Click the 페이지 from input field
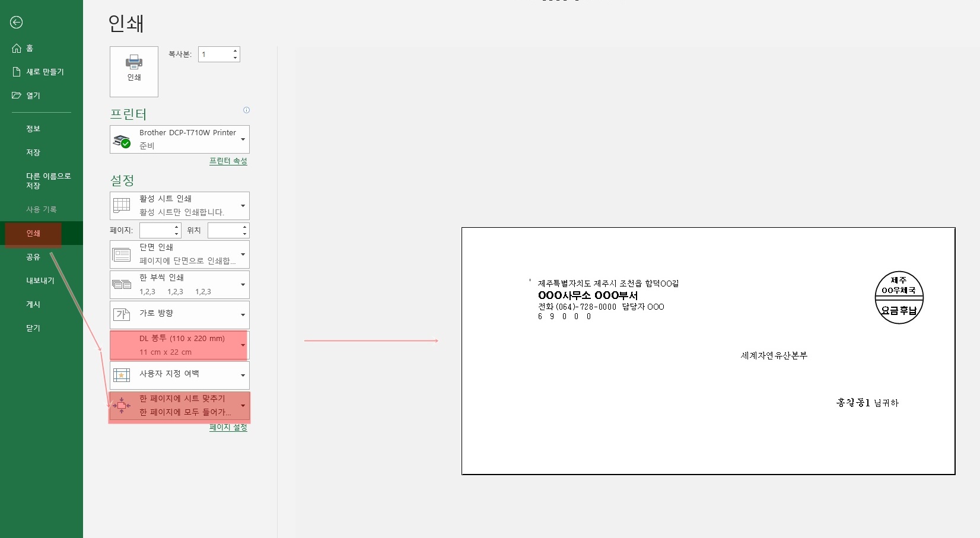980x538 pixels. [x=156, y=230]
